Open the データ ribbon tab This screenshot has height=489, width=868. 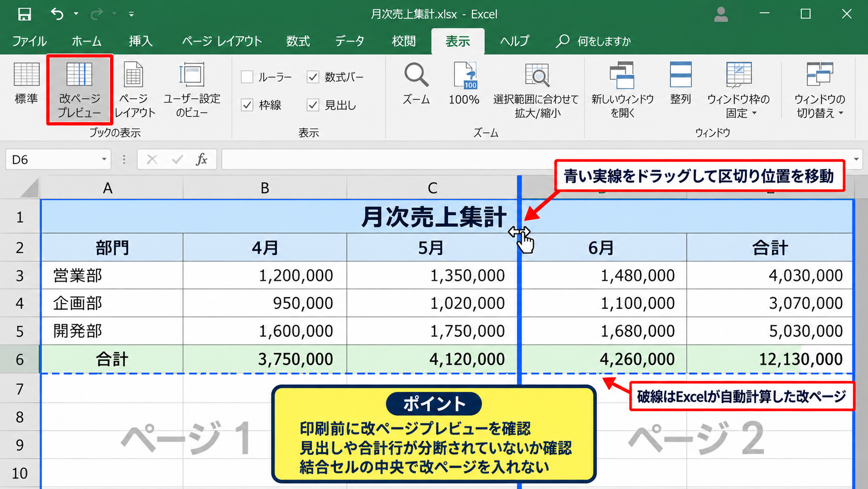pos(349,41)
